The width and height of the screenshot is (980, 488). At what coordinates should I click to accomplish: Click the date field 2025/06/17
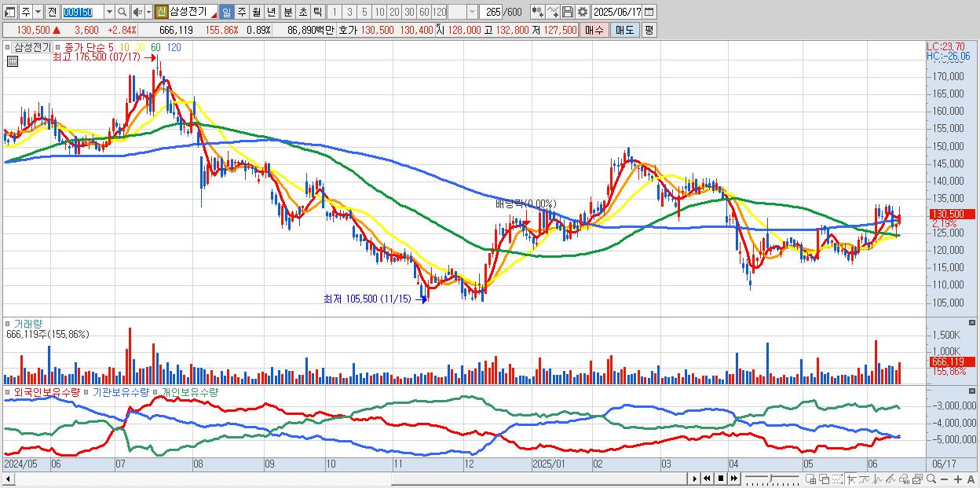tap(617, 12)
